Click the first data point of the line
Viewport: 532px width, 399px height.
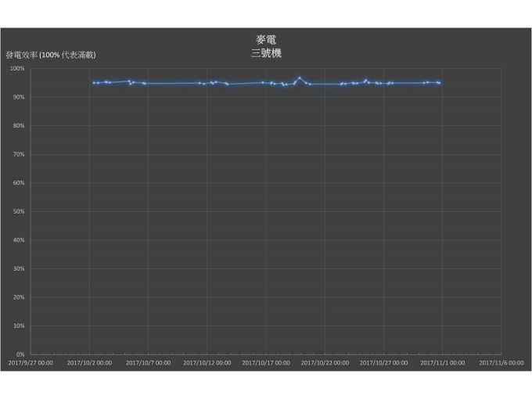pos(94,83)
